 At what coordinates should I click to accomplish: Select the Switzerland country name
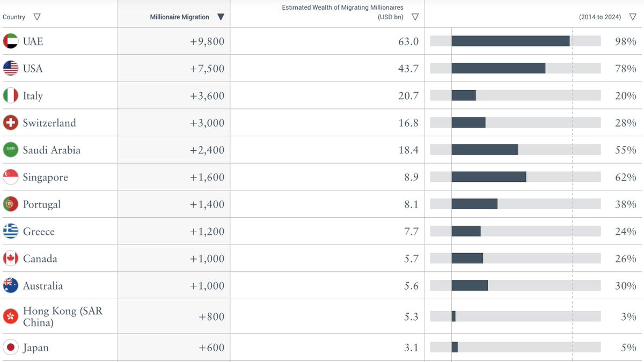click(49, 123)
